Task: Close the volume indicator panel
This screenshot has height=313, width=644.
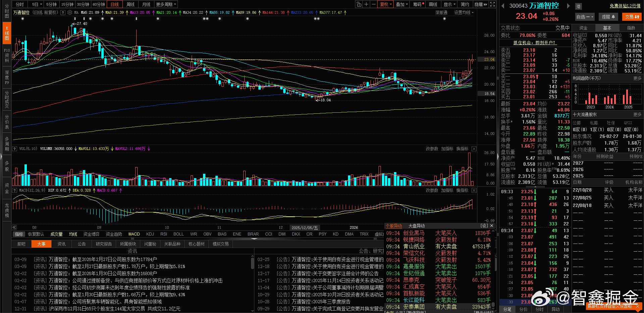Action: point(474,149)
